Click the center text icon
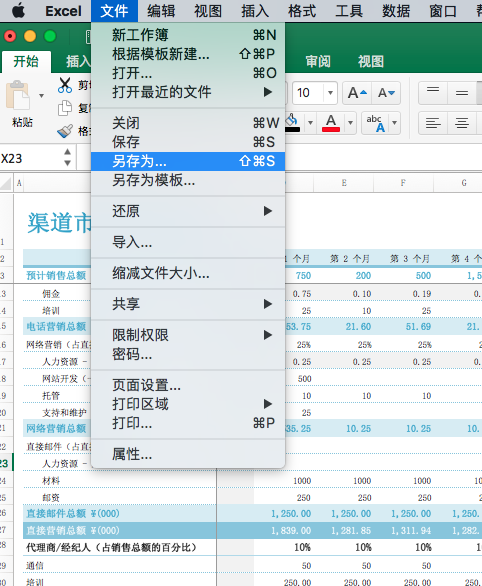Screen dimensions: 482x586 pyautogui.click(x=462, y=123)
